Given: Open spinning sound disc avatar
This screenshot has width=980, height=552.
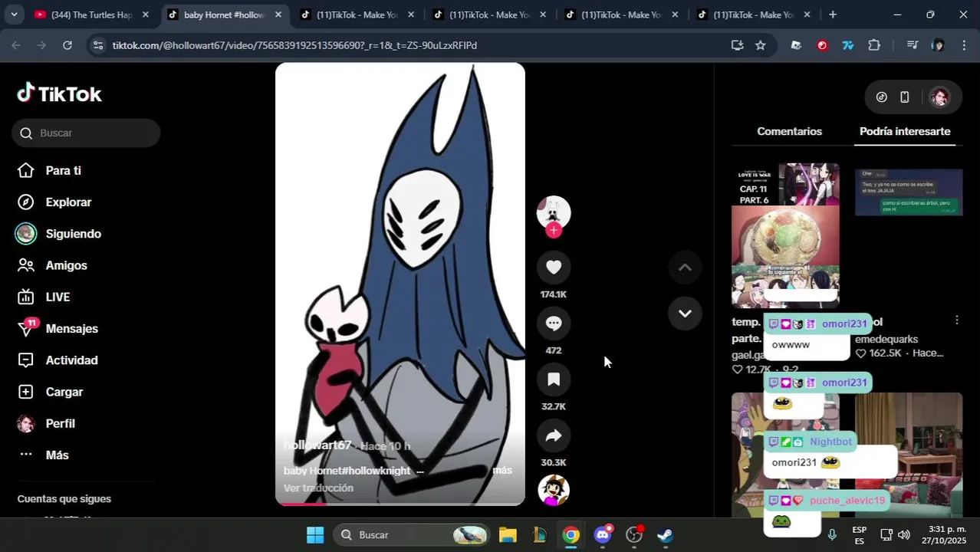Looking at the screenshot, I should (x=554, y=490).
